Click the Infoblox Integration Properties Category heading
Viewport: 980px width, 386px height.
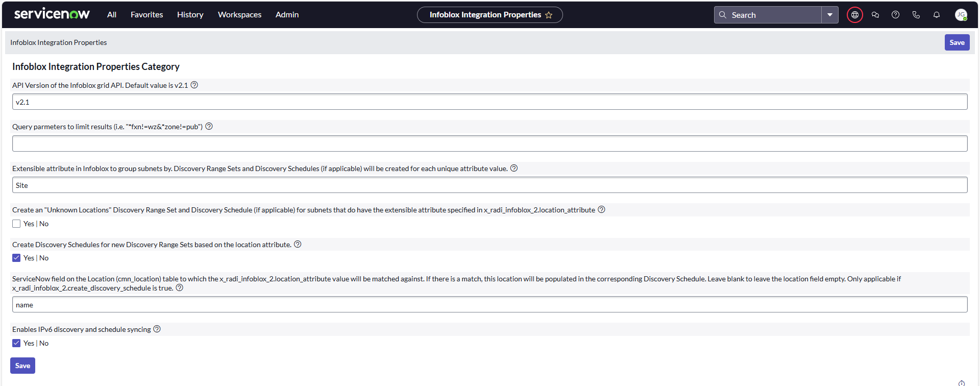[96, 67]
